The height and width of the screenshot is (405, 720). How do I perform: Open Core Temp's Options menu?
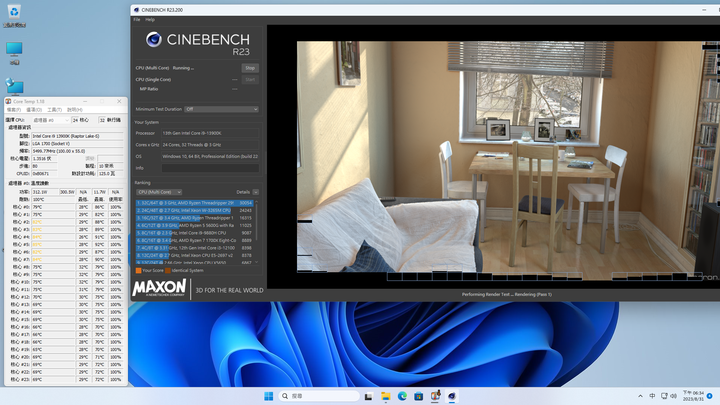(x=34, y=110)
